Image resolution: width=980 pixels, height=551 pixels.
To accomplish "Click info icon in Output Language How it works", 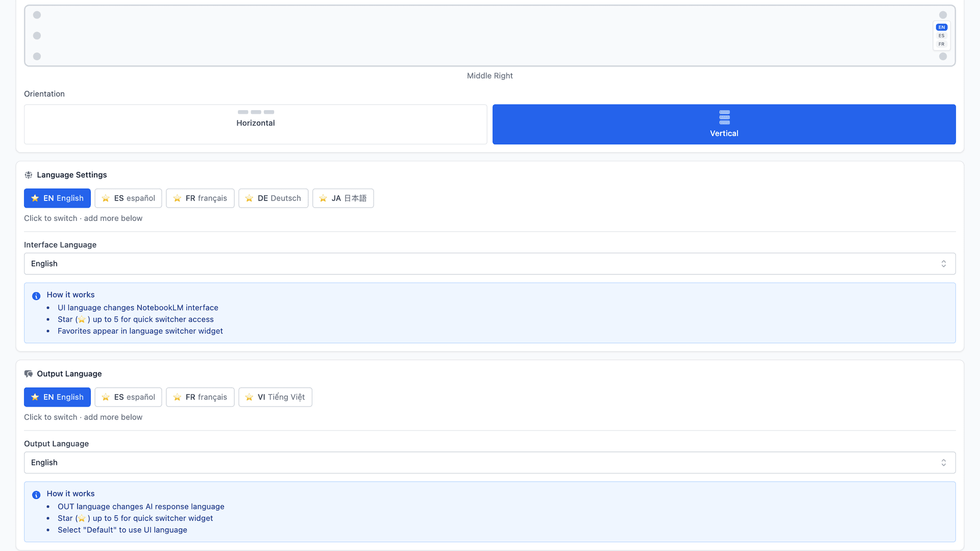I will pyautogui.click(x=36, y=495).
